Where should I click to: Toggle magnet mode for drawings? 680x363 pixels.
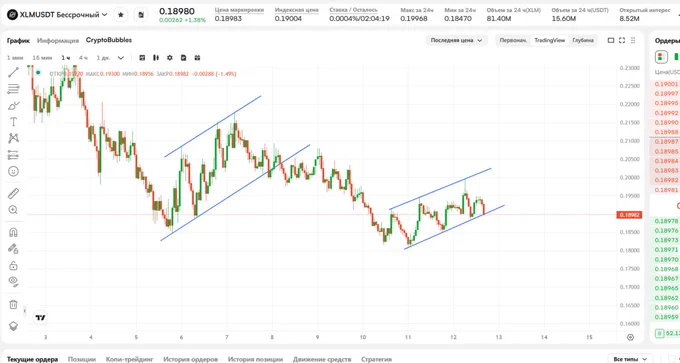[13, 232]
